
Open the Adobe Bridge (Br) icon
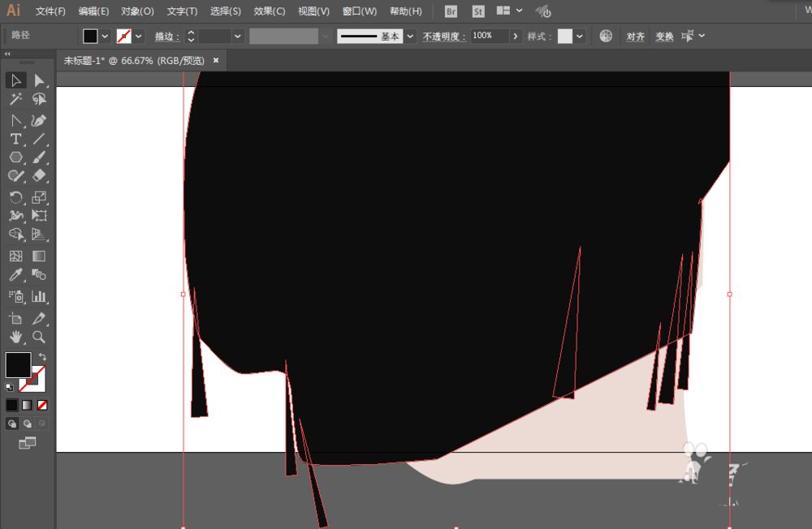click(x=450, y=11)
